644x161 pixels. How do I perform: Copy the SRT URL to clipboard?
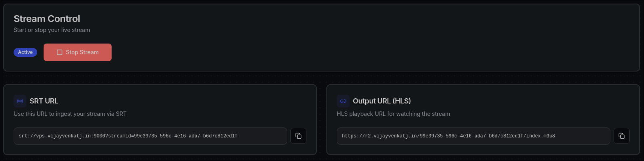[298, 136]
